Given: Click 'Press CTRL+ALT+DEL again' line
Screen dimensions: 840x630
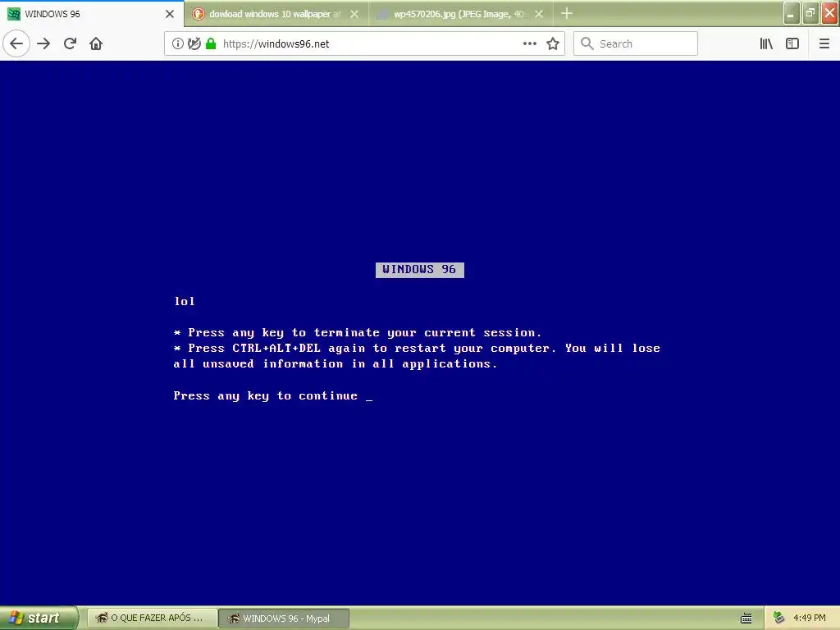Looking at the screenshot, I should pyautogui.click(x=417, y=348).
